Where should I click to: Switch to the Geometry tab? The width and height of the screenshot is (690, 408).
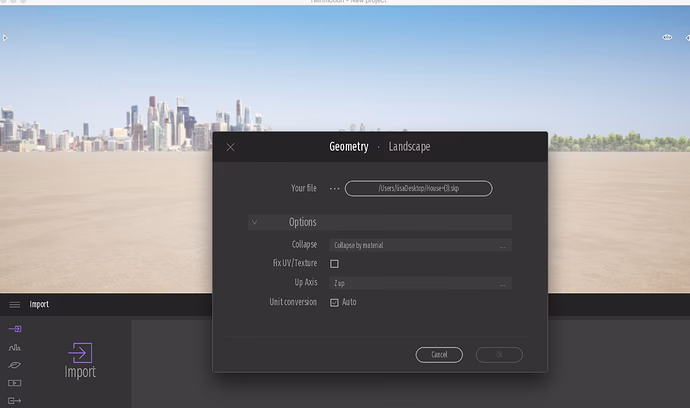coord(349,147)
